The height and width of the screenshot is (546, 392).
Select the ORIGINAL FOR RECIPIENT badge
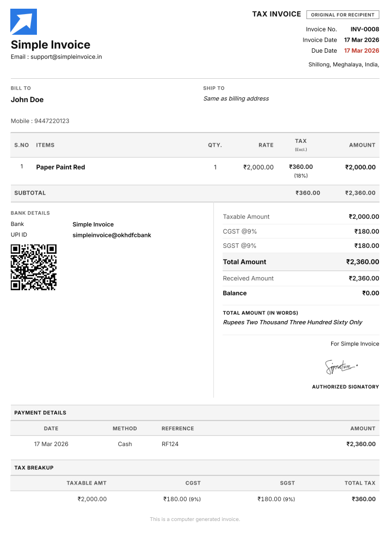343,15
